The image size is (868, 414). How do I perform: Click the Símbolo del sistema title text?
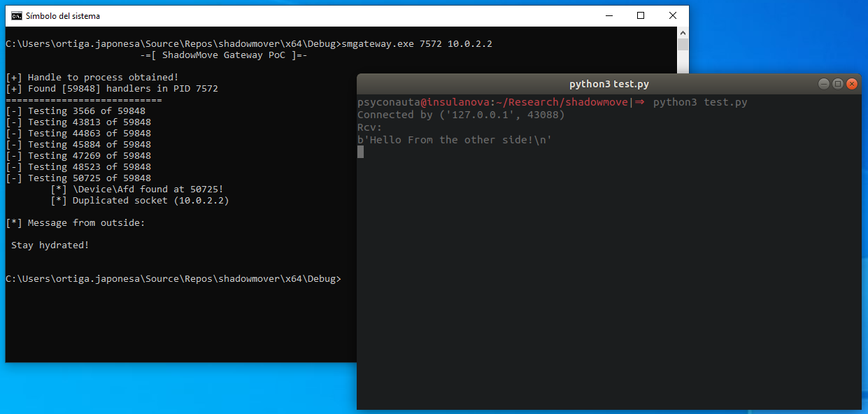pyautogui.click(x=63, y=16)
